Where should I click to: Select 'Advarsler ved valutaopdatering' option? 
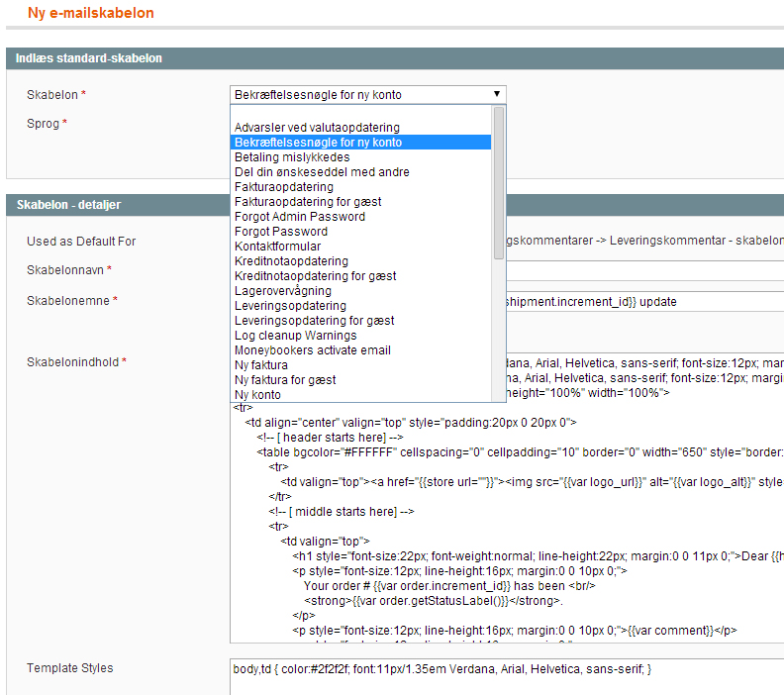click(317, 128)
